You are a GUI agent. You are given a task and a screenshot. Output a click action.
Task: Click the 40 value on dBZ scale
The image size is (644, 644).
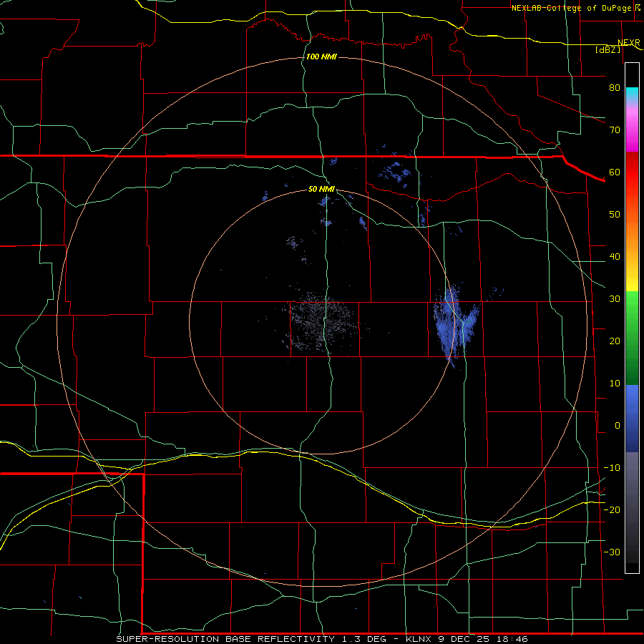(x=615, y=257)
